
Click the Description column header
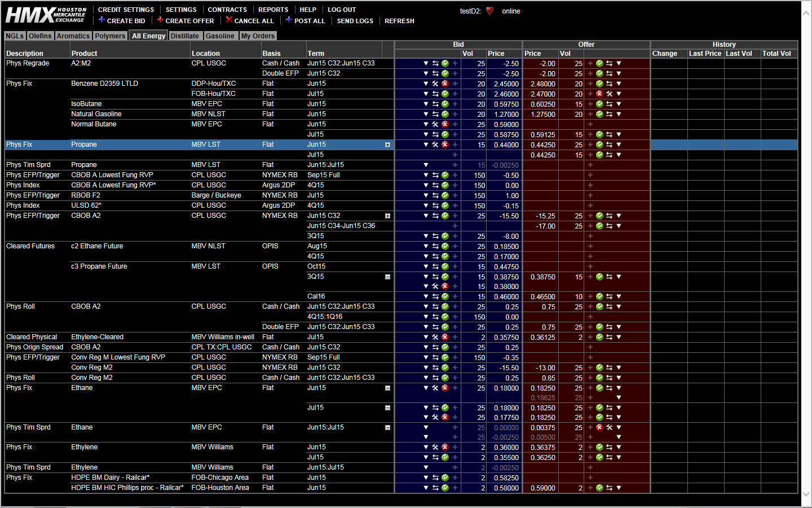point(25,54)
